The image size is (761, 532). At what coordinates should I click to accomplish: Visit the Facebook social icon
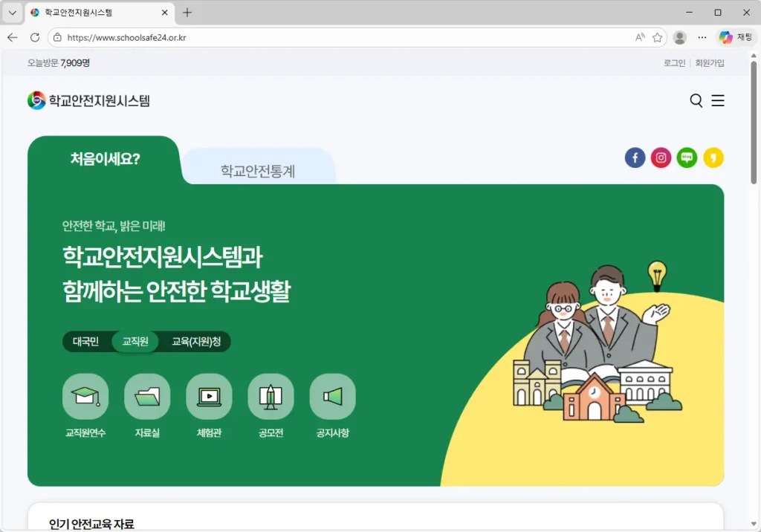tap(635, 158)
